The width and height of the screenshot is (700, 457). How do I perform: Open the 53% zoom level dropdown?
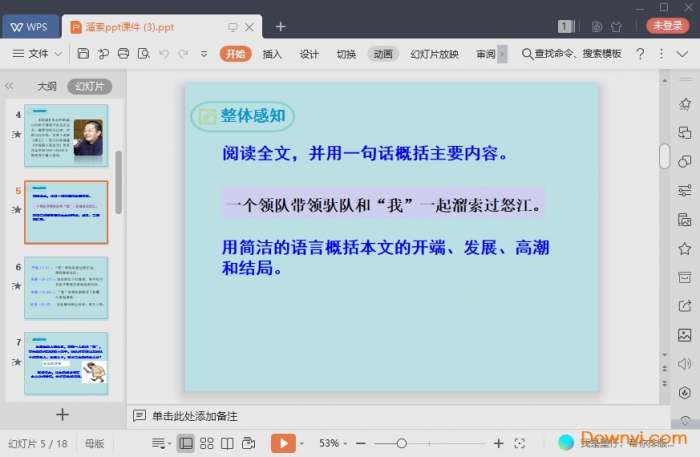[x=333, y=443]
